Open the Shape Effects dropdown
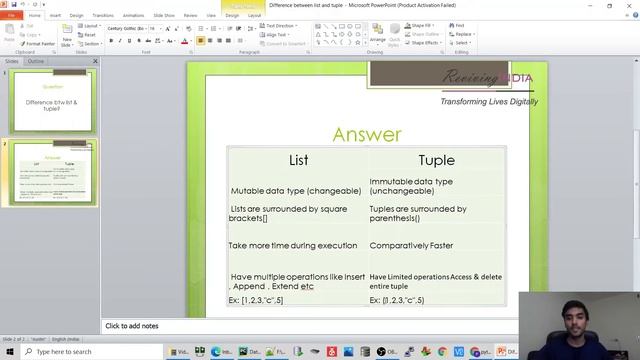640x360 pixels. tap(424, 43)
